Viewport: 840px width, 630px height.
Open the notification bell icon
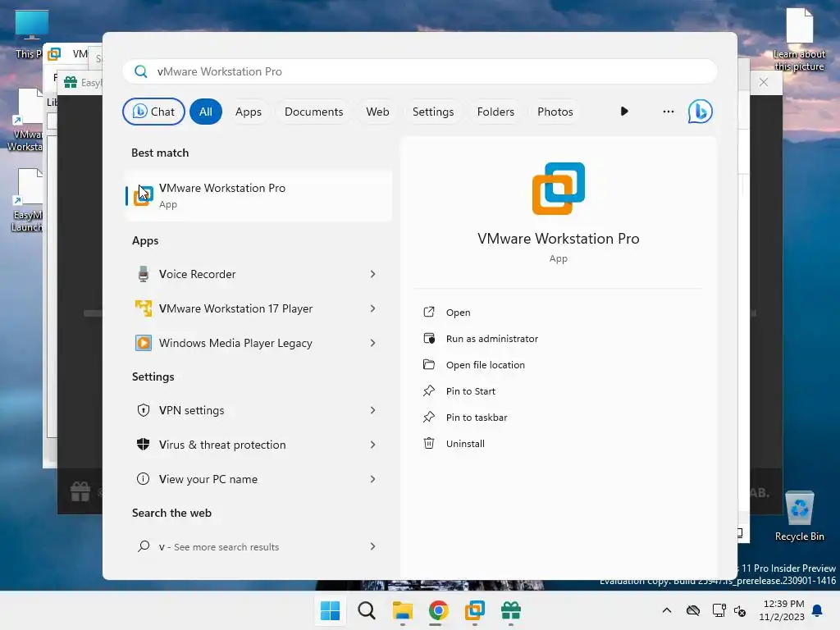coord(817,610)
